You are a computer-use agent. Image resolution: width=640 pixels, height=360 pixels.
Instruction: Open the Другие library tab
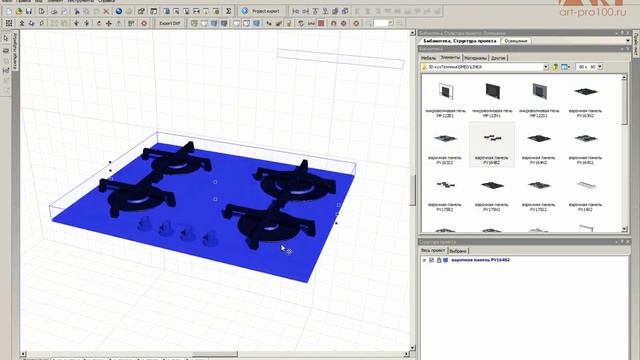[x=498, y=58]
